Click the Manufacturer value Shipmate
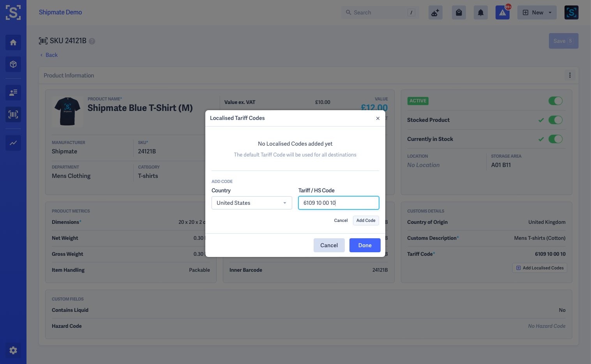Image resolution: width=591 pixels, height=364 pixels. pyautogui.click(x=65, y=151)
